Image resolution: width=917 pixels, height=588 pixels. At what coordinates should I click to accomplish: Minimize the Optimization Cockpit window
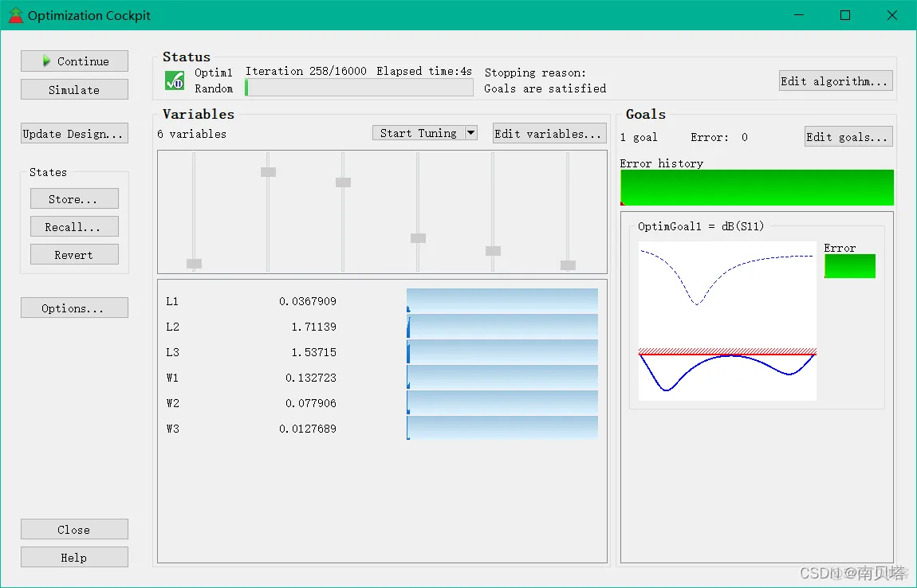(799, 15)
